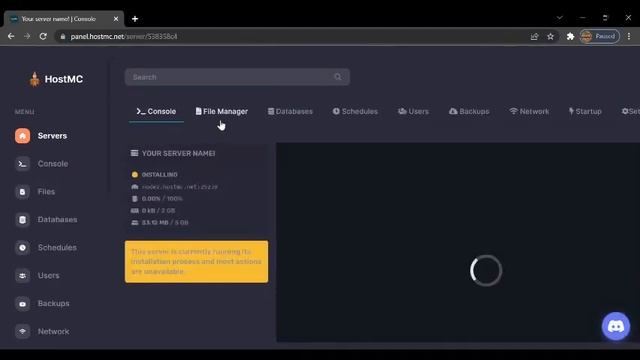This screenshot has width=640, height=360.
Task: Click the yellow installation warning notice
Action: pos(196,262)
